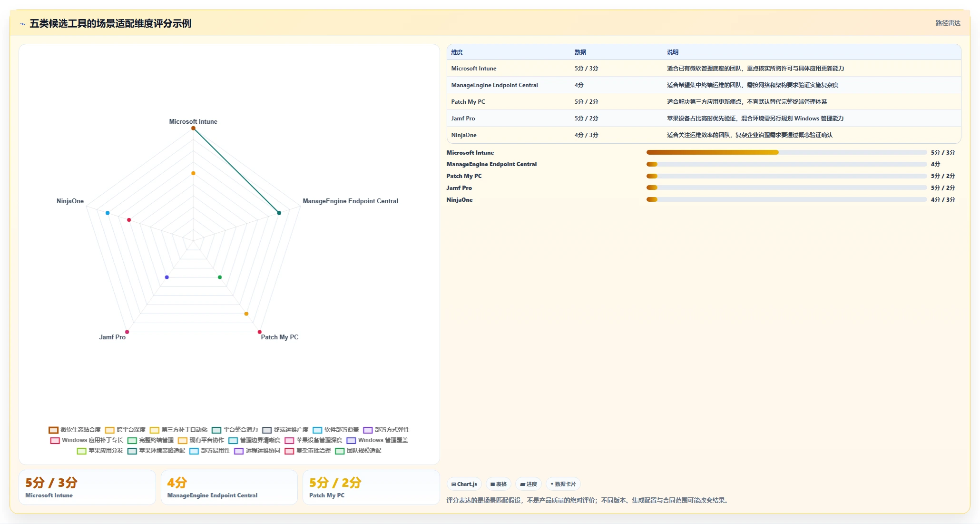980x524 pixels.
Task: Toggle the 苹果应用分发 legend item
Action: [100, 451]
